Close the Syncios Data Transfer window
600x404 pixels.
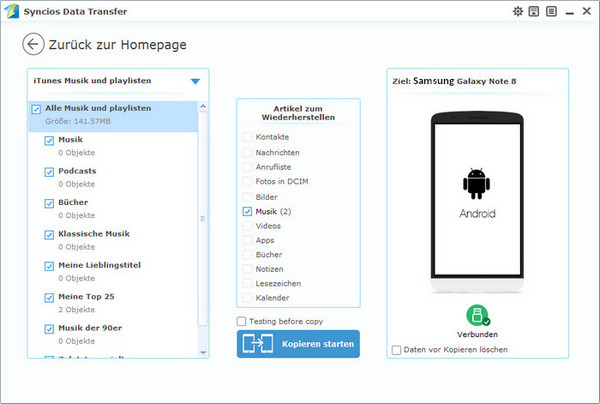point(587,11)
